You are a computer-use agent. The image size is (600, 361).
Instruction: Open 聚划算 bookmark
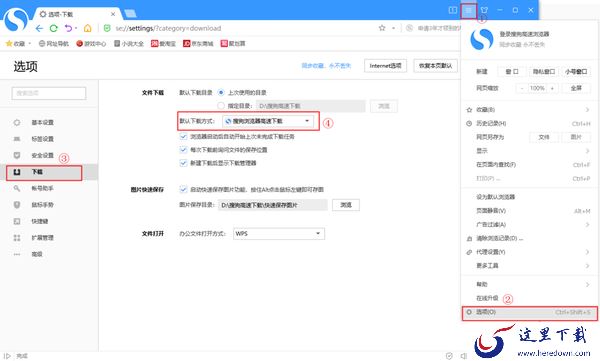(233, 44)
